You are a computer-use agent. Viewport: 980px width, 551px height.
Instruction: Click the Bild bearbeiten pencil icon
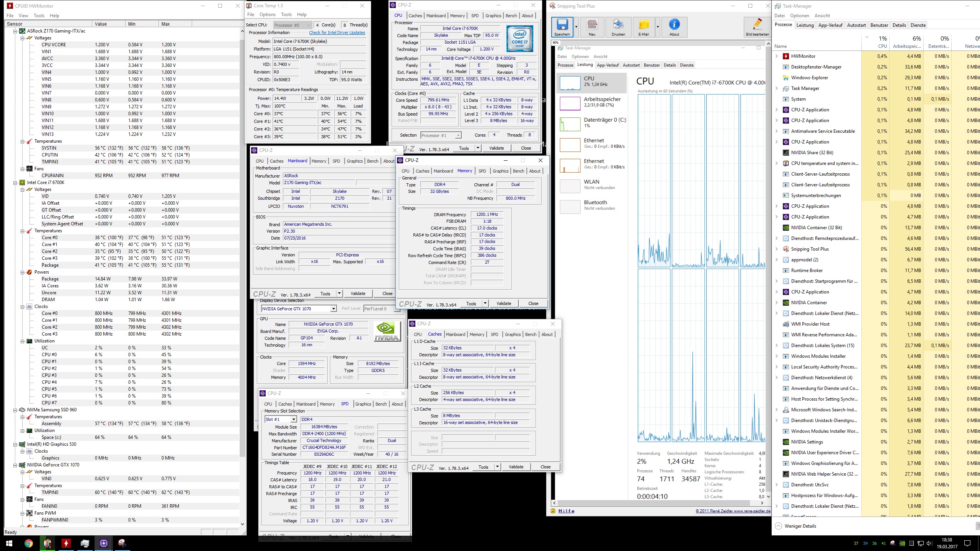[757, 27]
